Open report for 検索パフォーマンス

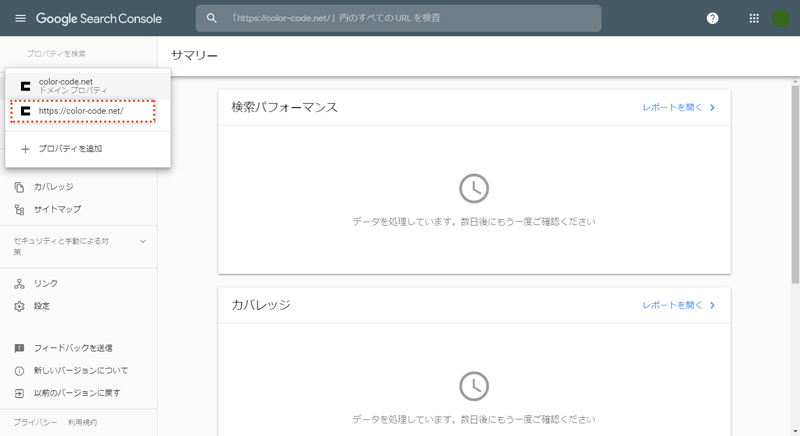point(672,108)
